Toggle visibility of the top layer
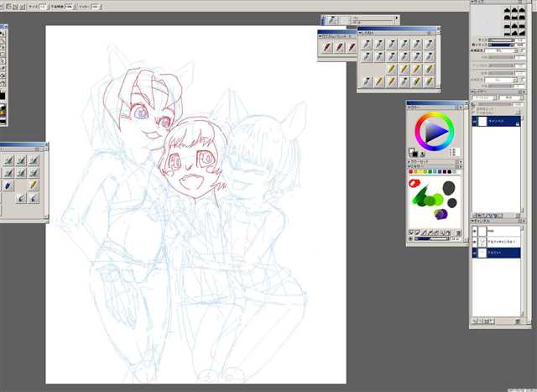 tap(475, 123)
